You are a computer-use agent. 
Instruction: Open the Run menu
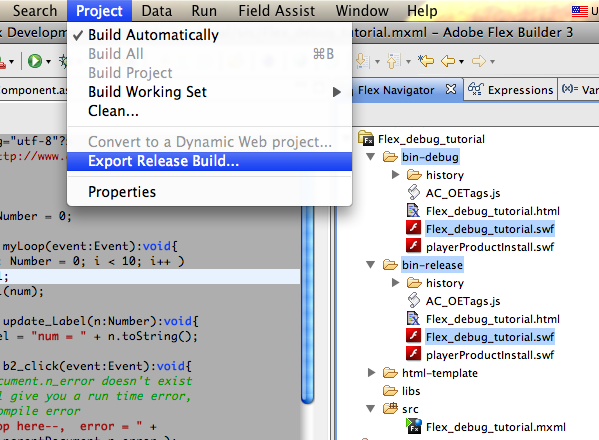[204, 11]
